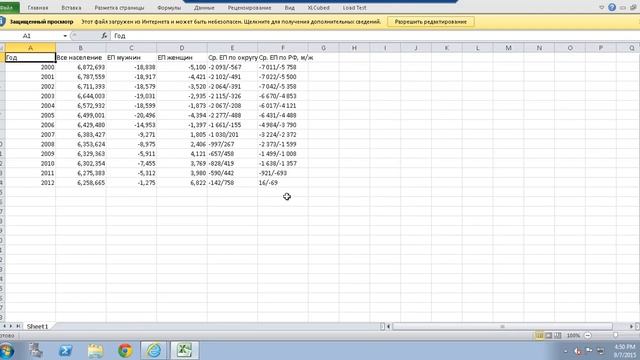Click the last sheet navigation arrow
Image resolution: width=640 pixels, height=360 pixels.
(18, 326)
